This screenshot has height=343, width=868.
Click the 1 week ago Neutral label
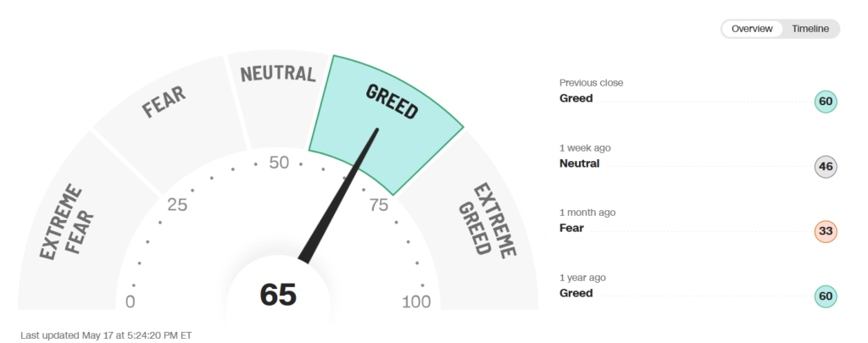click(x=579, y=163)
